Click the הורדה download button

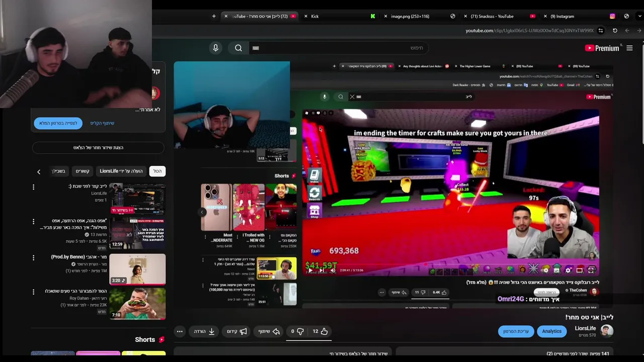[x=205, y=331]
